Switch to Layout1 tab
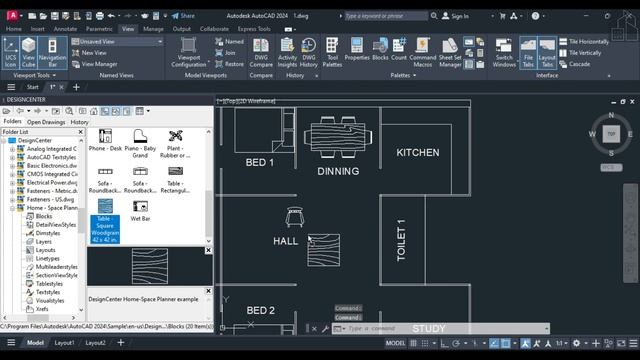The image size is (640, 360). coord(64,343)
